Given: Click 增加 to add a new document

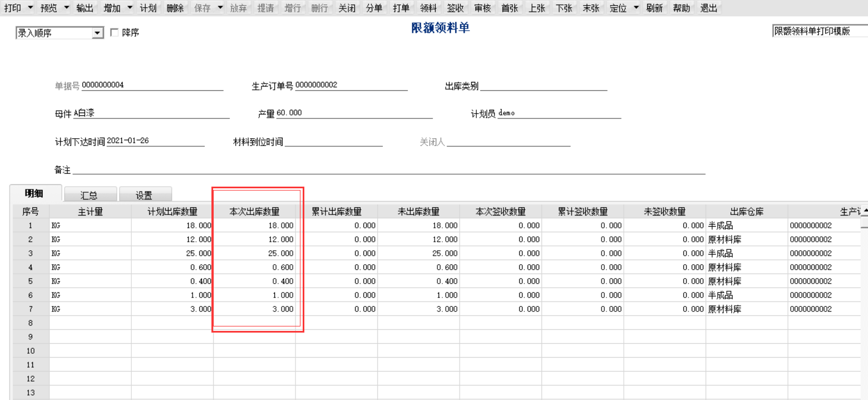Looking at the screenshot, I should pos(112,8).
